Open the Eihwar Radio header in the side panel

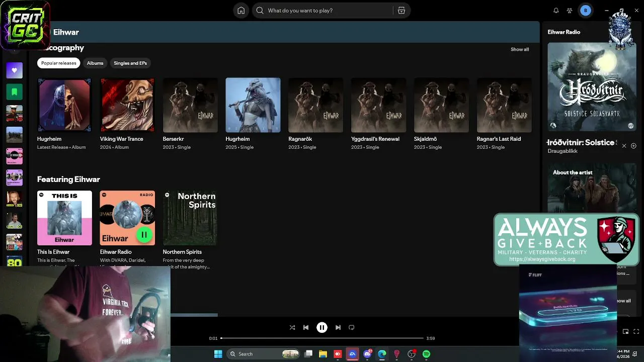pyautogui.click(x=564, y=32)
